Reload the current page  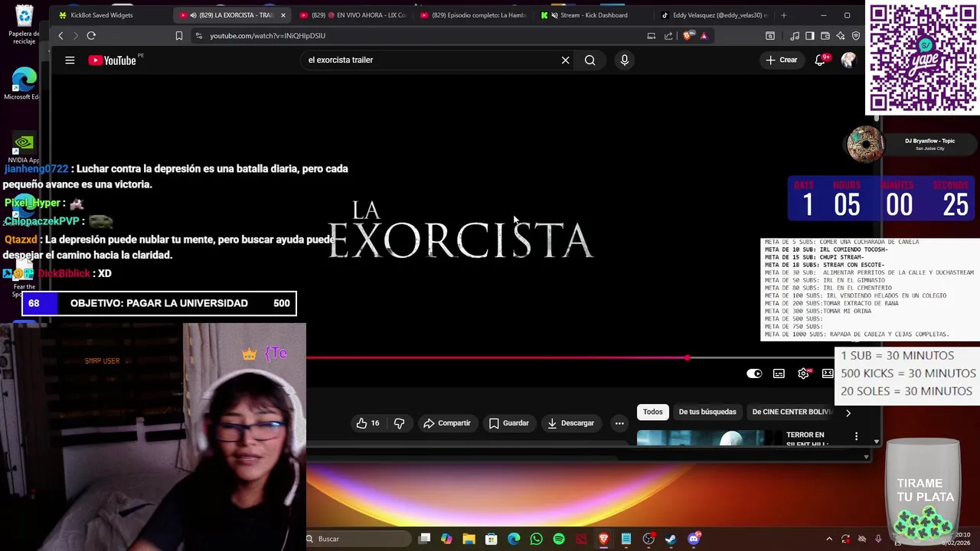click(91, 35)
